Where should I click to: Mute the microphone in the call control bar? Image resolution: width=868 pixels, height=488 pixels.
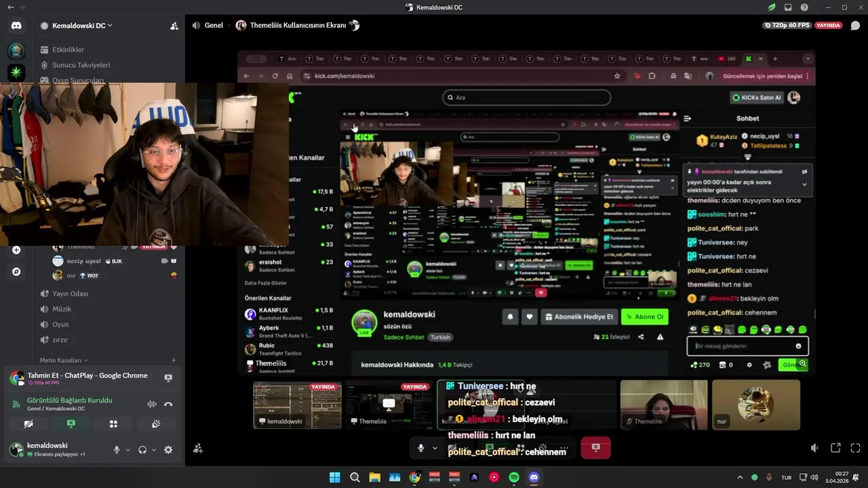pyautogui.click(x=420, y=448)
